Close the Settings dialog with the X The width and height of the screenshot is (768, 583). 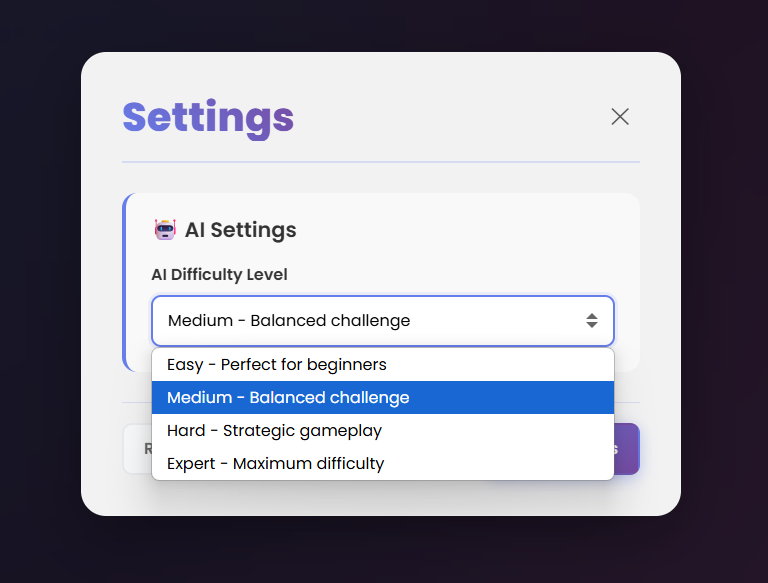[620, 117]
